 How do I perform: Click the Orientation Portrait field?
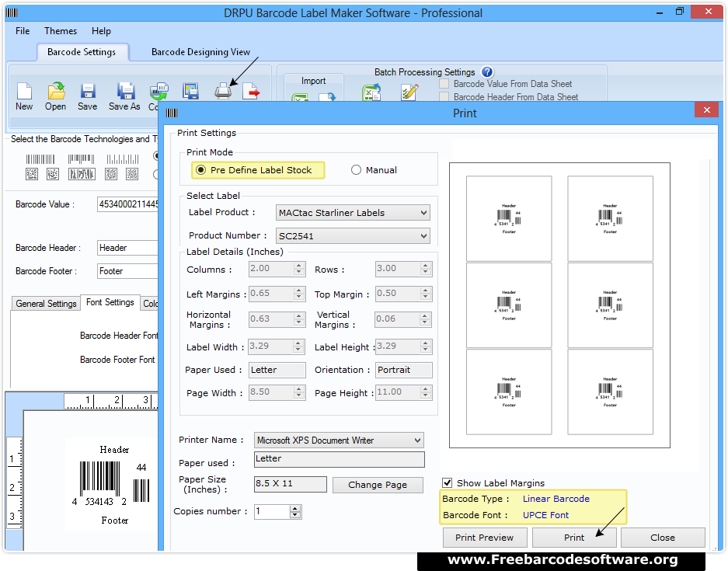click(403, 370)
